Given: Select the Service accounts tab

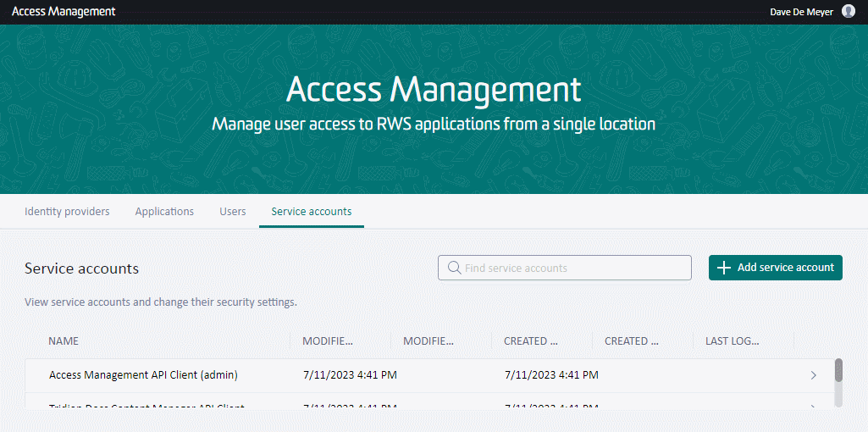Looking at the screenshot, I should pos(311,212).
